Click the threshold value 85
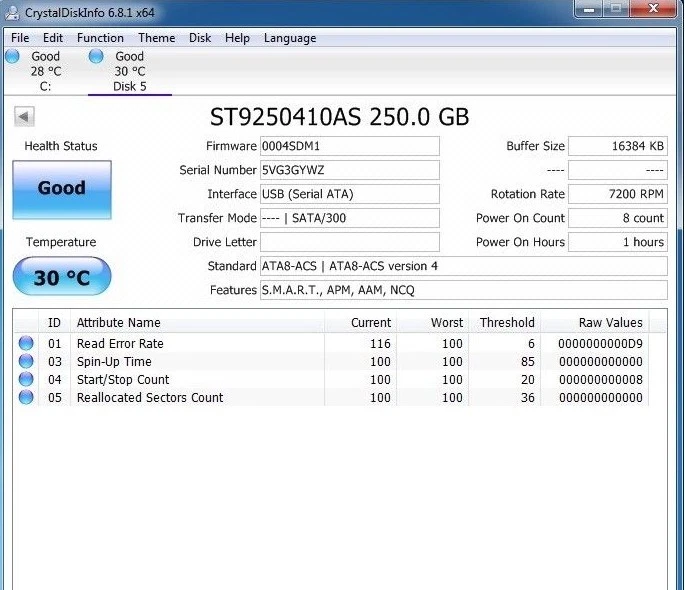 [x=528, y=362]
